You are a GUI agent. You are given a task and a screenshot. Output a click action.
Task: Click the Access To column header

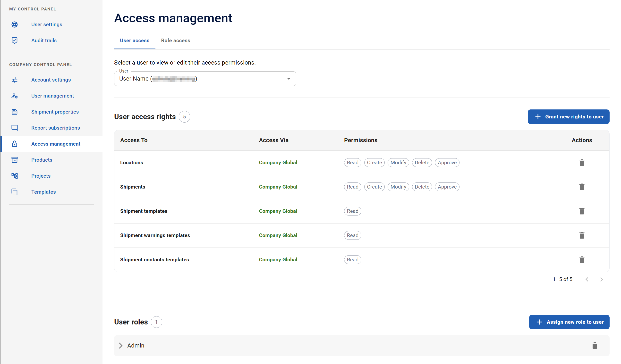pyautogui.click(x=134, y=140)
